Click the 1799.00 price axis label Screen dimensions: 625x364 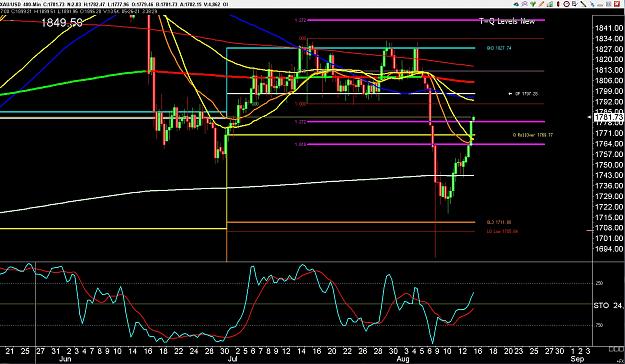click(608, 91)
